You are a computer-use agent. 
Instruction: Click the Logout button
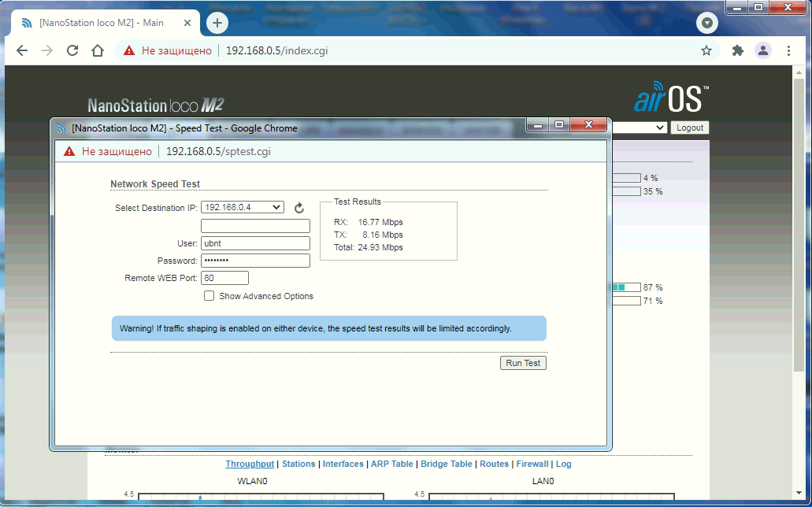click(x=690, y=128)
